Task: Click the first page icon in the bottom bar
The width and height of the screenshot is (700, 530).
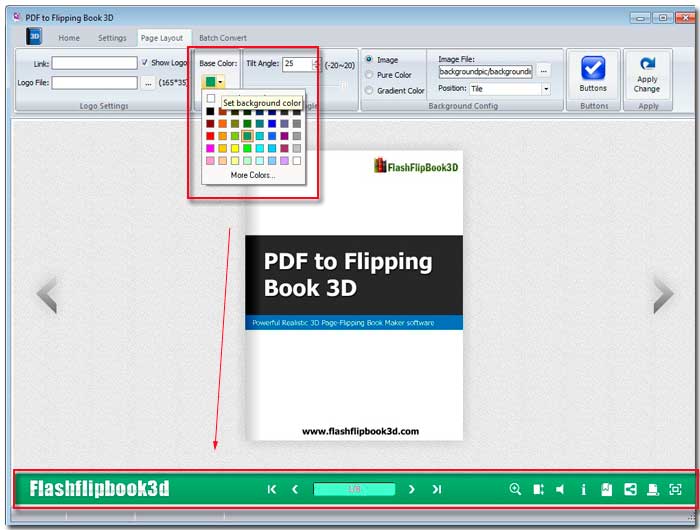Action: 271,489
